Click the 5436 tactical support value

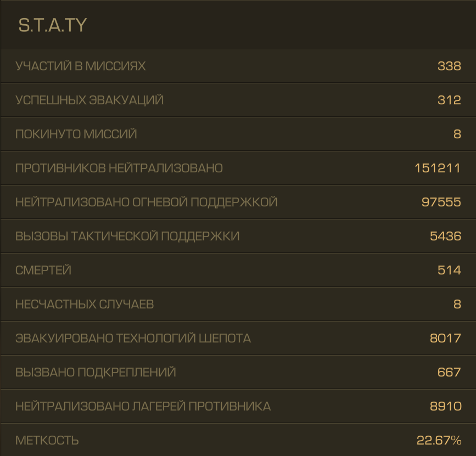tap(445, 236)
